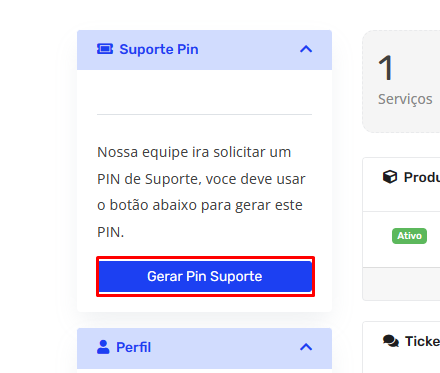Click the user icon beside Perfil
The height and width of the screenshot is (373, 440).
point(103,347)
